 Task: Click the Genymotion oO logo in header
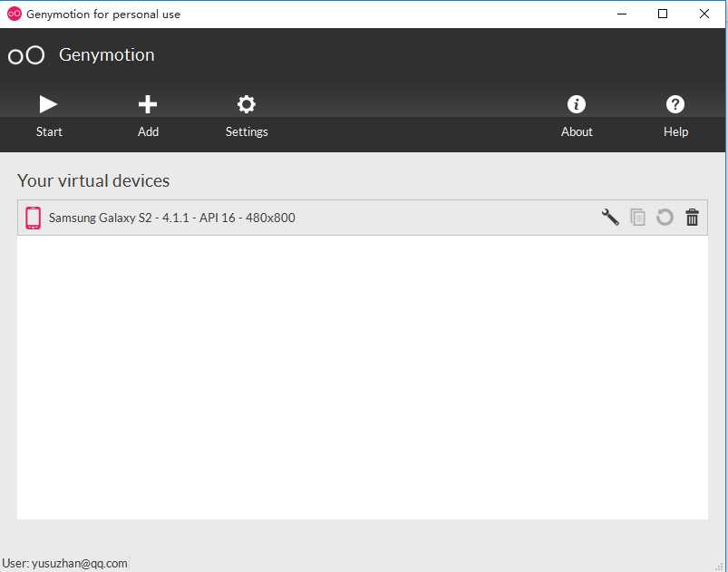pos(26,55)
